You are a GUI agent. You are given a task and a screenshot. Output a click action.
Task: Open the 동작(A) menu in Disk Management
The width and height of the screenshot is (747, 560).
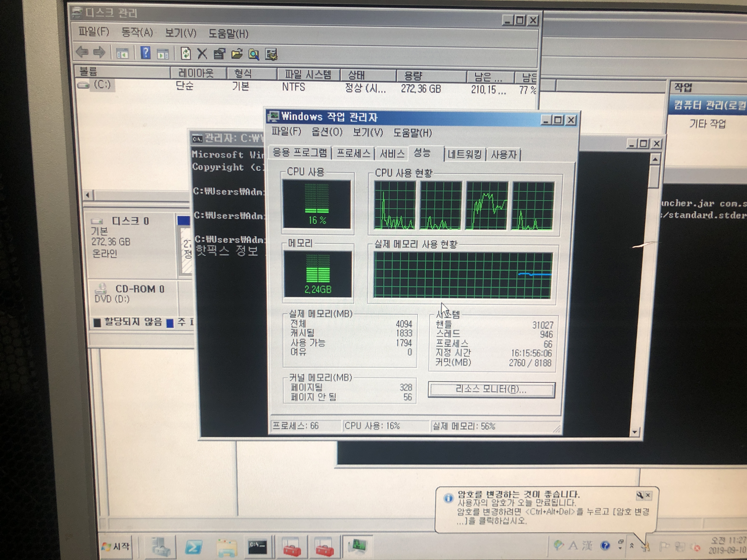point(137,32)
